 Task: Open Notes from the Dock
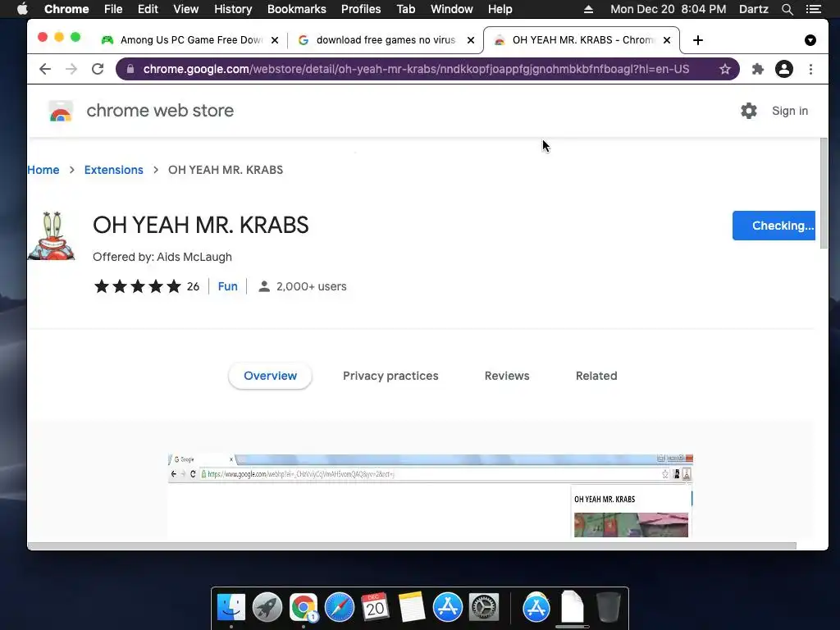412,607
